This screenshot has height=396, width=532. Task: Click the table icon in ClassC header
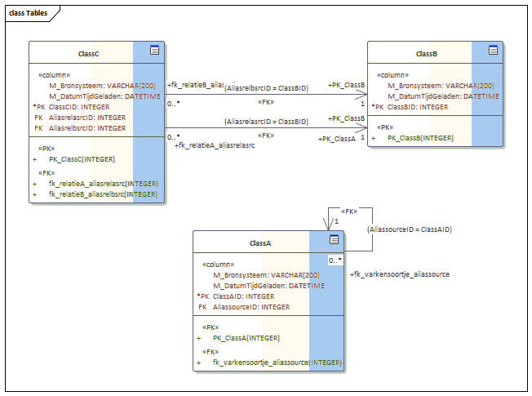point(154,51)
